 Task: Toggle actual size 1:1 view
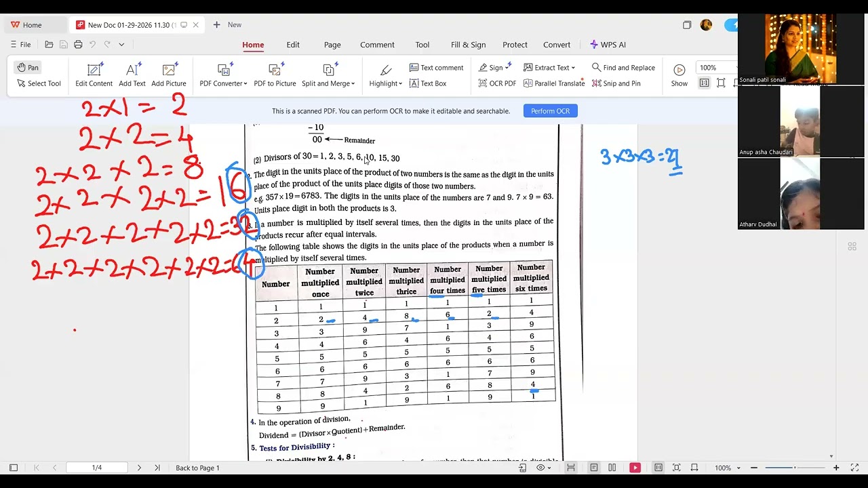[x=704, y=83]
